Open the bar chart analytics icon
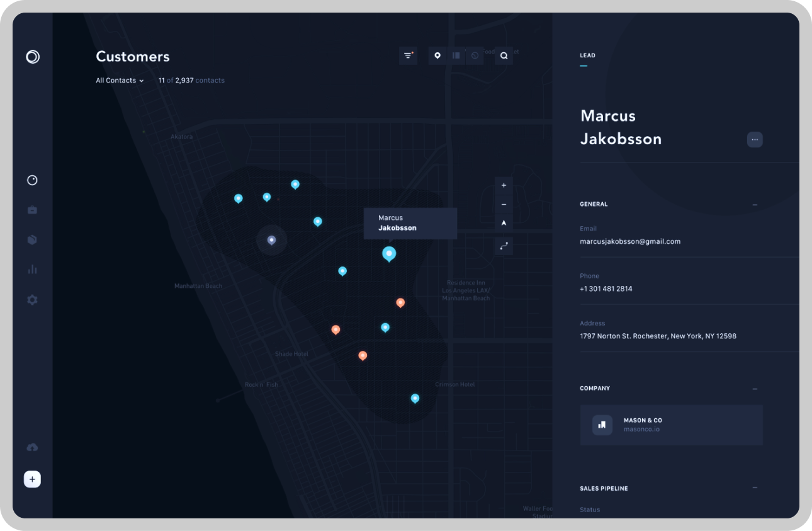 click(32, 270)
